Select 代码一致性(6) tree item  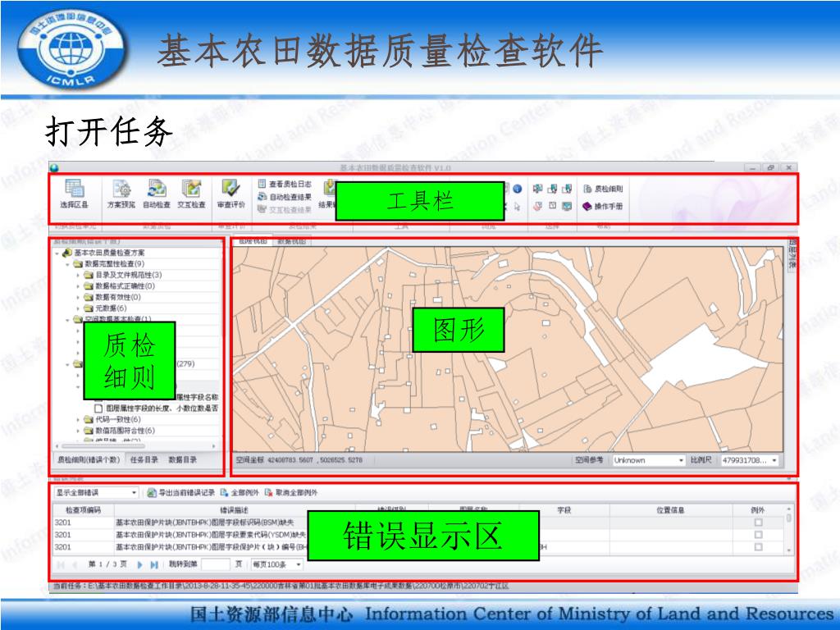coord(118,419)
